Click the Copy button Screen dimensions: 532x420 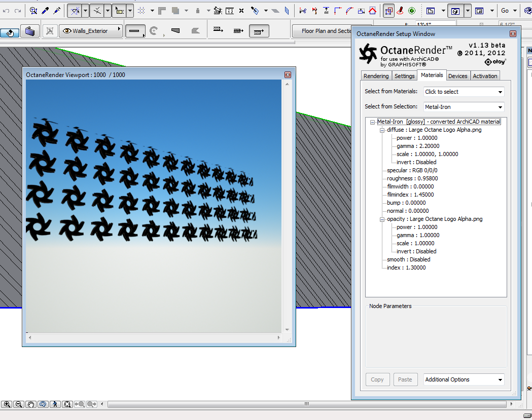(x=377, y=379)
